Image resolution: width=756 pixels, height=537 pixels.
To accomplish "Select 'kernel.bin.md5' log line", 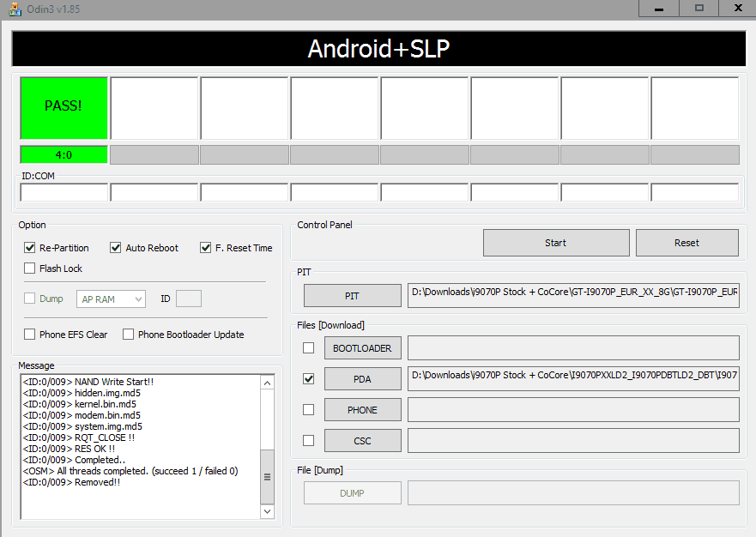I will (x=80, y=404).
